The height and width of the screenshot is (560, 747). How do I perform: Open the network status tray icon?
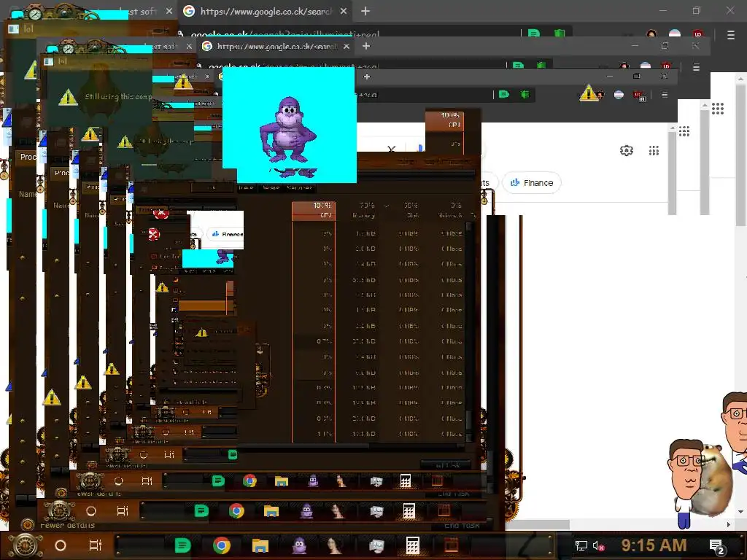click(581, 545)
